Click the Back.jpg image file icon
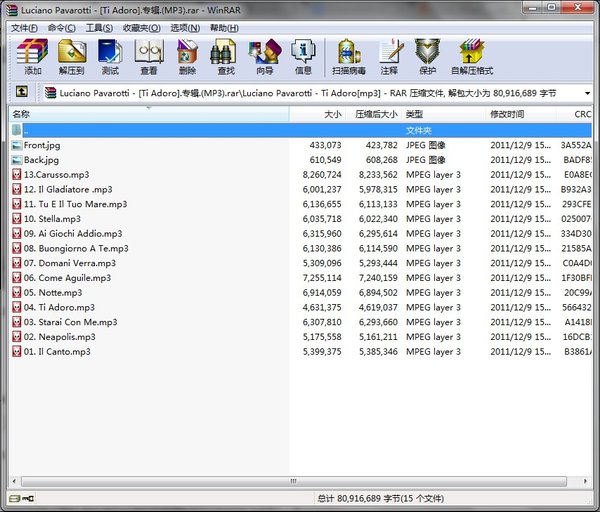This screenshot has height=512, width=600. pos(16,160)
